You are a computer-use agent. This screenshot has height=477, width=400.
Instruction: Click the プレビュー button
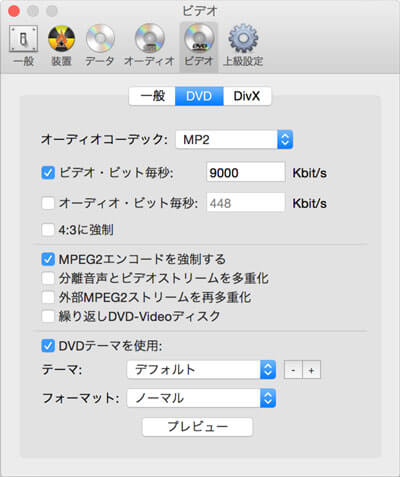197,427
